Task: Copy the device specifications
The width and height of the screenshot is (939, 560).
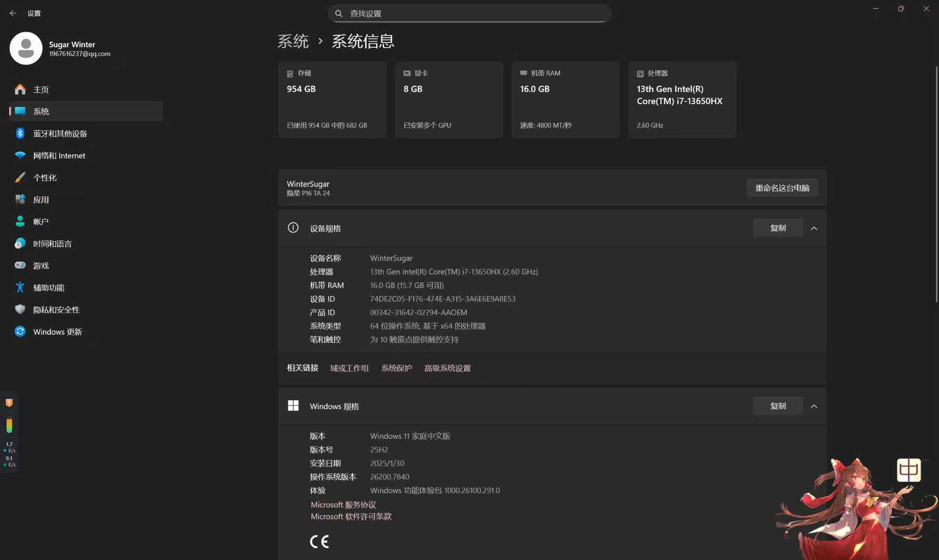Action: click(778, 228)
